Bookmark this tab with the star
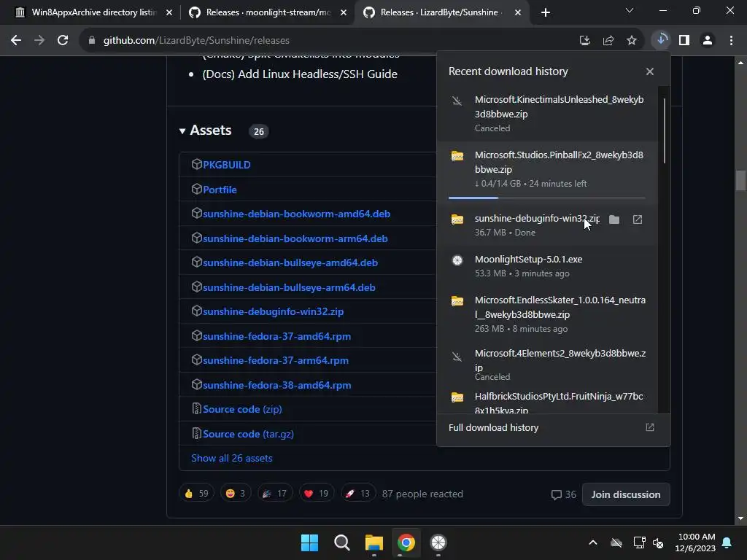The width and height of the screenshot is (747, 560). tap(632, 41)
